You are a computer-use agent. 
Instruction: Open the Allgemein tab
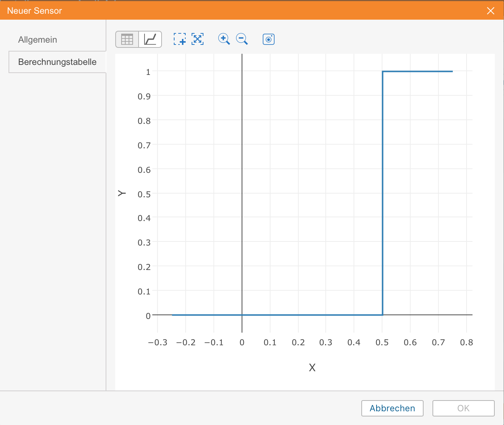[x=37, y=40]
